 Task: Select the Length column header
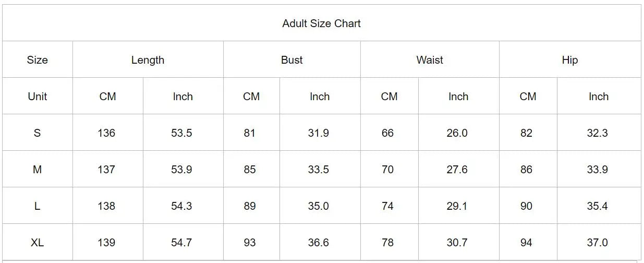tap(148, 60)
